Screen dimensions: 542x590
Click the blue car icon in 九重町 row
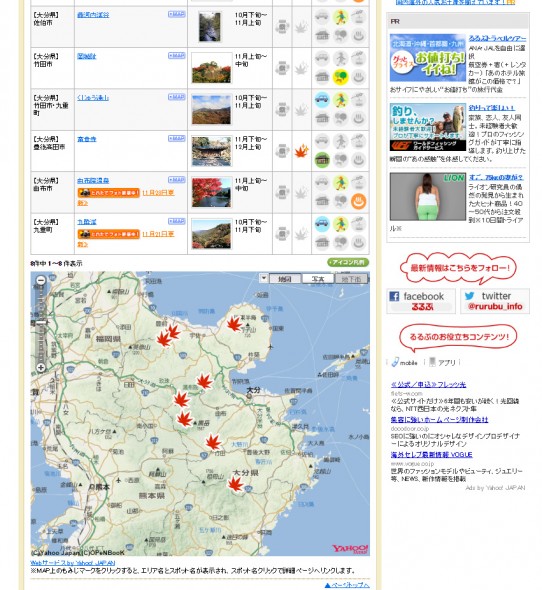coord(322,224)
